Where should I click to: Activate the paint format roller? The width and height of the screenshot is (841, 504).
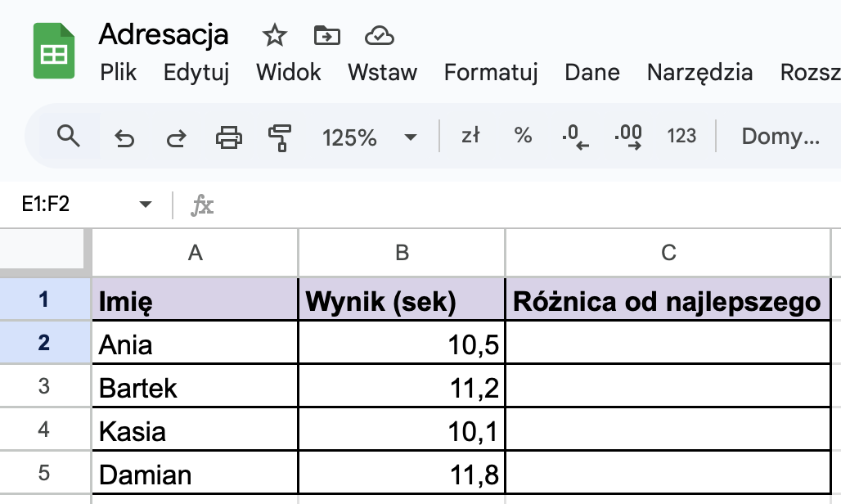point(280,137)
